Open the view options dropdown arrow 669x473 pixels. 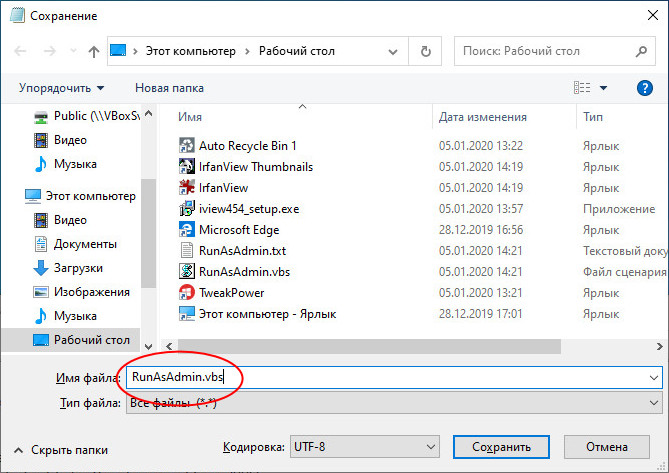point(603,88)
